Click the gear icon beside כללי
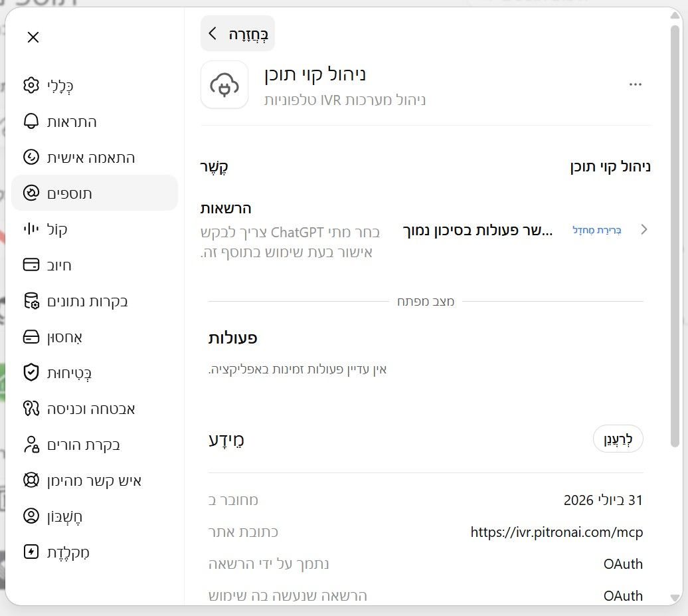The image size is (688, 616). pyautogui.click(x=31, y=85)
